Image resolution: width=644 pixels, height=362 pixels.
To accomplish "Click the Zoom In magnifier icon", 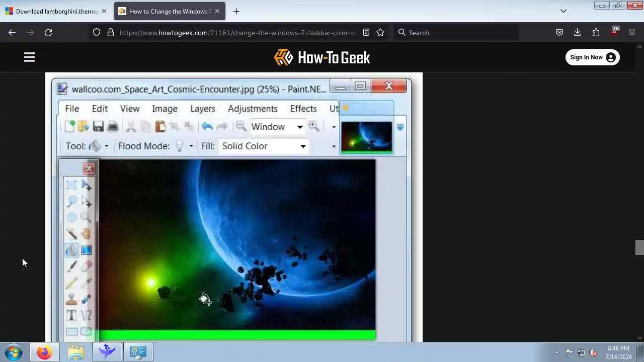I will (314, 127).
